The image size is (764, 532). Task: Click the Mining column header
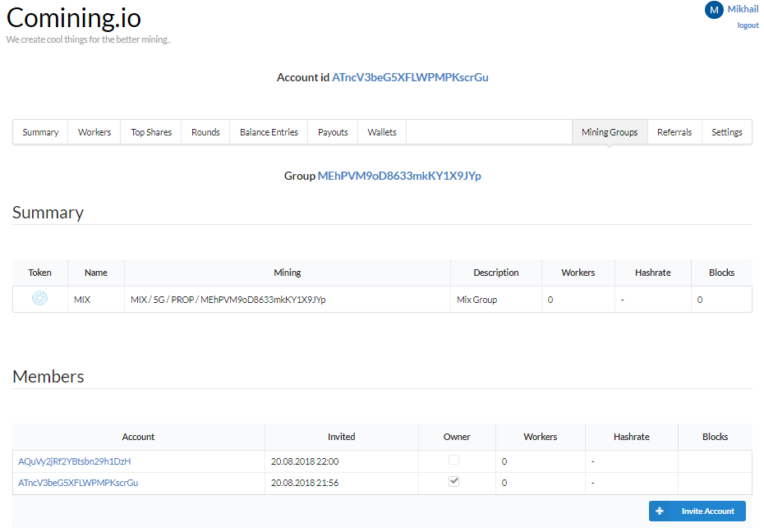coord(288,273)
